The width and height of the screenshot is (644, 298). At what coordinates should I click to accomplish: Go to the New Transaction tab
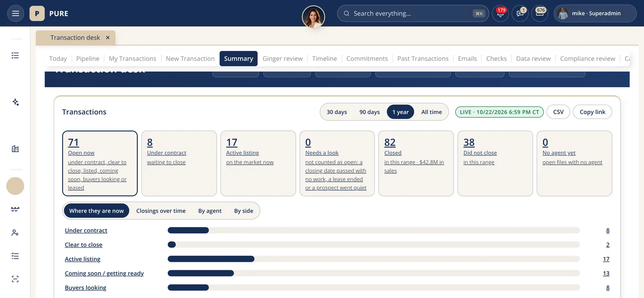(x=190, y=59)
